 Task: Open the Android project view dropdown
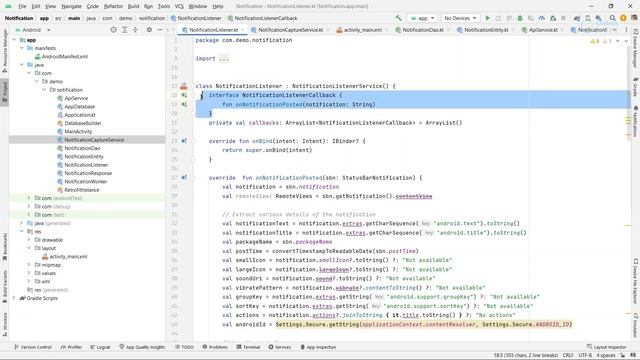32,30
